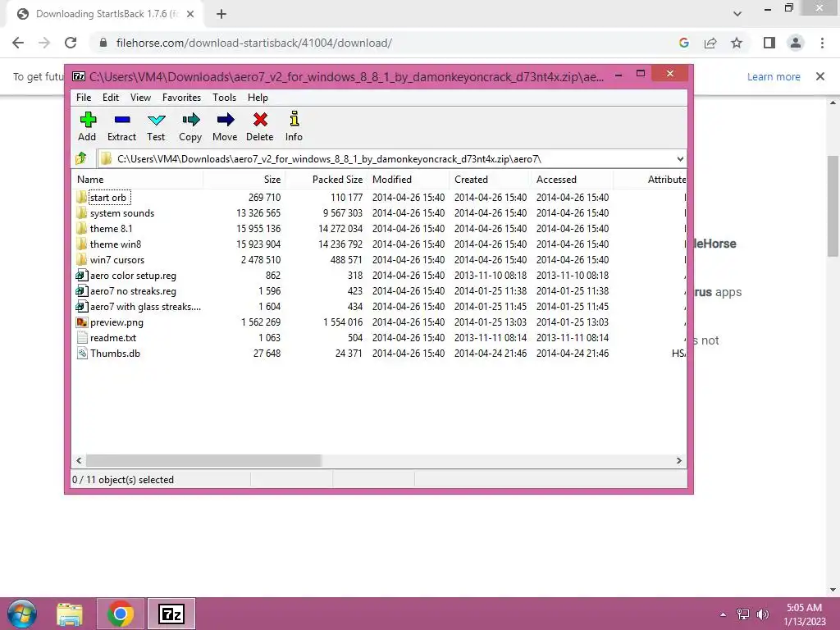Screen dimensions: 840x630
Task: Go back in Chrome
Action: [x=18, y=43]
